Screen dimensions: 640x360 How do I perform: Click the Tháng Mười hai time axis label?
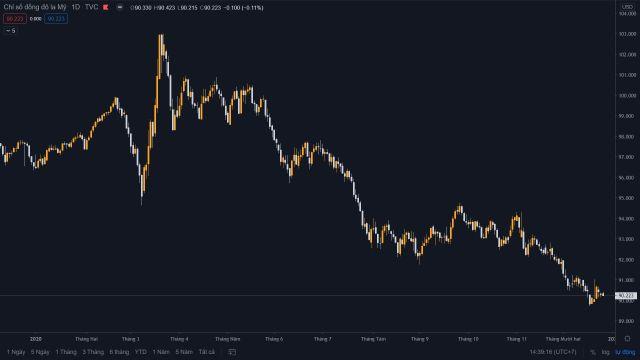click(x=563, y=339)
